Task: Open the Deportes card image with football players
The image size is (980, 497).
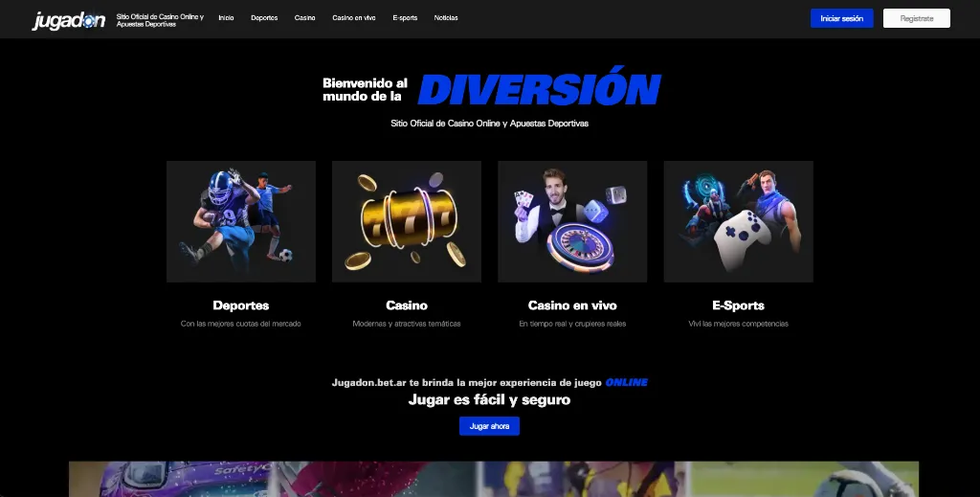Action: [x=241, y=221]
